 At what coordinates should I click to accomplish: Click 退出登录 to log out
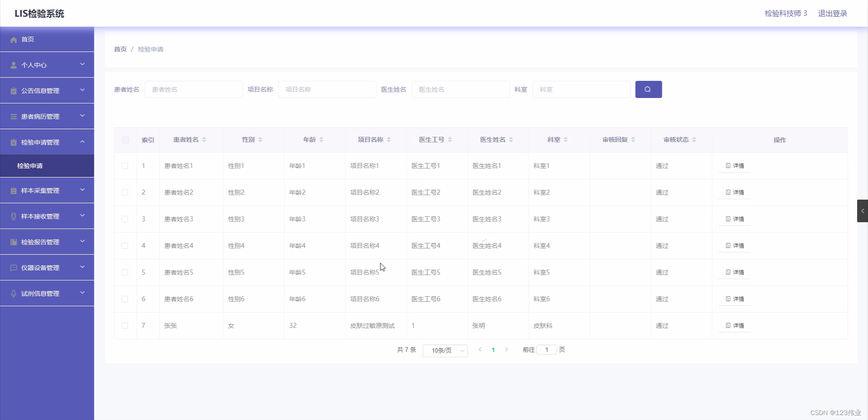(x=832, y=13)
